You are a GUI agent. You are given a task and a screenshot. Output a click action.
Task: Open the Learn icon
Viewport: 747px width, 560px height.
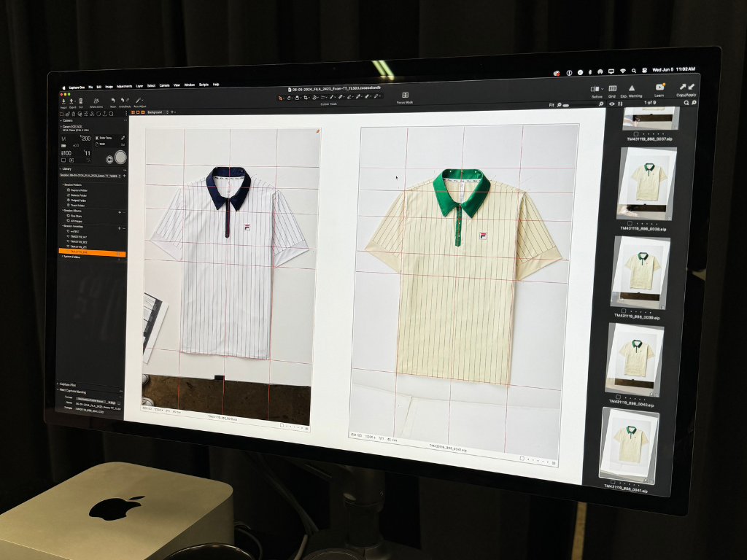pyautogui.click(x=659, y=87)
